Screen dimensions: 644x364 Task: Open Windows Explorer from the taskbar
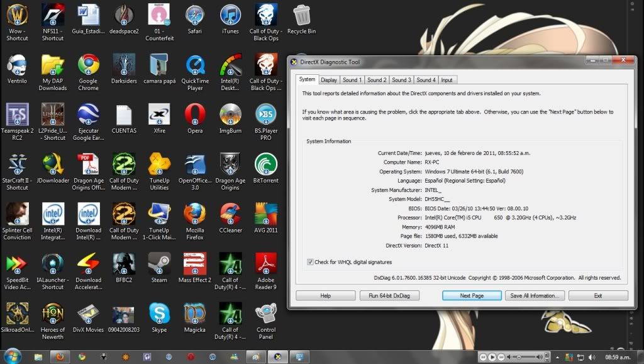click(x=38, y=357)
